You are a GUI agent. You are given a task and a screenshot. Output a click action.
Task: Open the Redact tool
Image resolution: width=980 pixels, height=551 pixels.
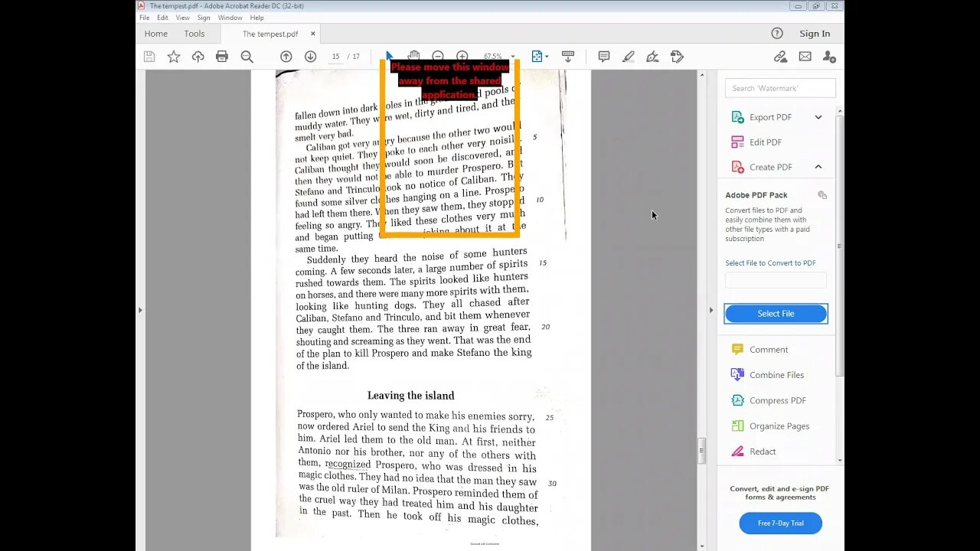tap(763, 452)
